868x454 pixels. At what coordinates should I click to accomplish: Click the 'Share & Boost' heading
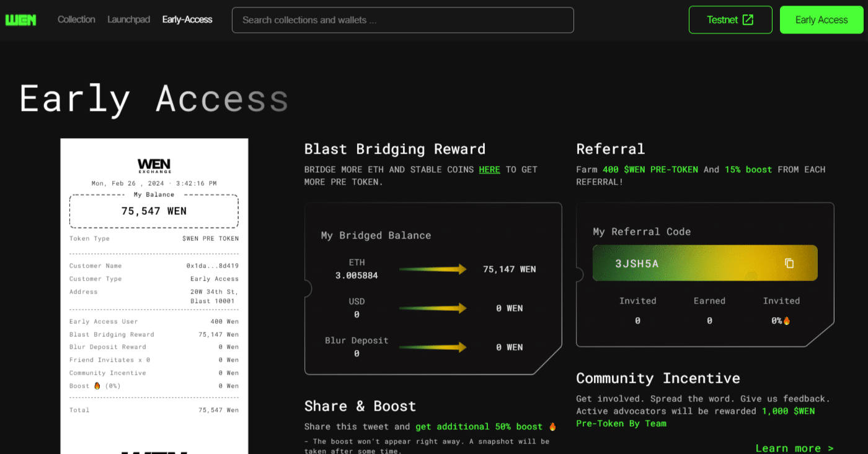click(360, 406)
